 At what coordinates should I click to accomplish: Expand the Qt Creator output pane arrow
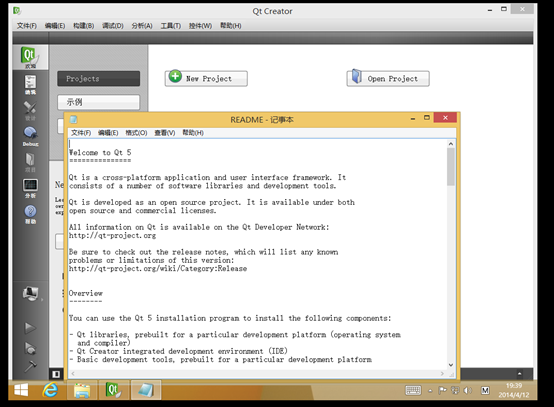[519, 373]
